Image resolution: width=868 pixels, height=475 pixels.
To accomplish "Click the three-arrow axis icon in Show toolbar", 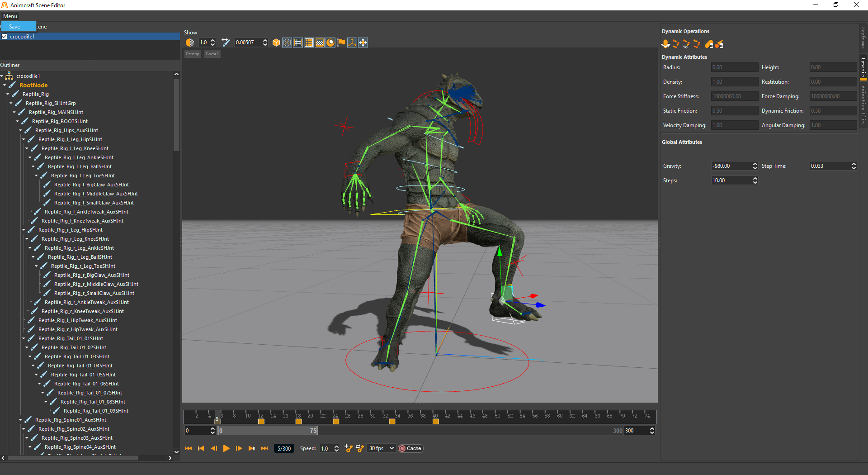I will pyautogui.click(x=352, y=43).
